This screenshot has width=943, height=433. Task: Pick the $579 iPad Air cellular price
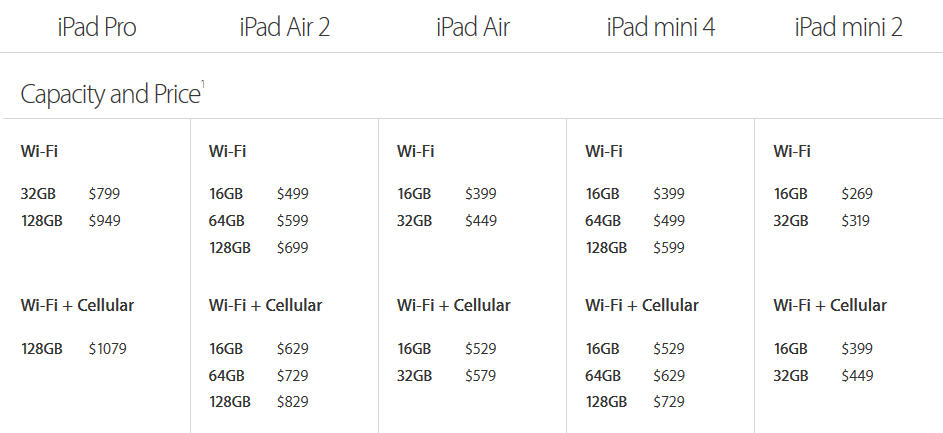[x=481, y=376]
